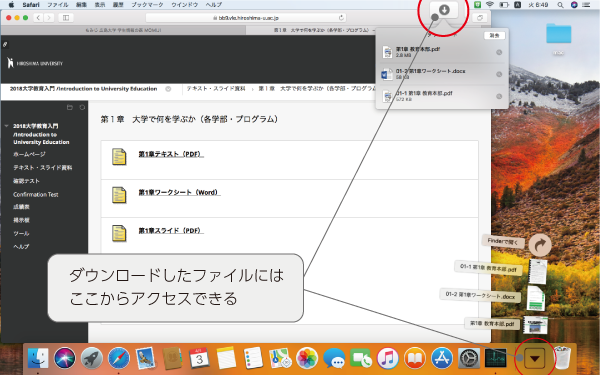
Task: Open the Safari application menu
Action: [x=31, y=5]
